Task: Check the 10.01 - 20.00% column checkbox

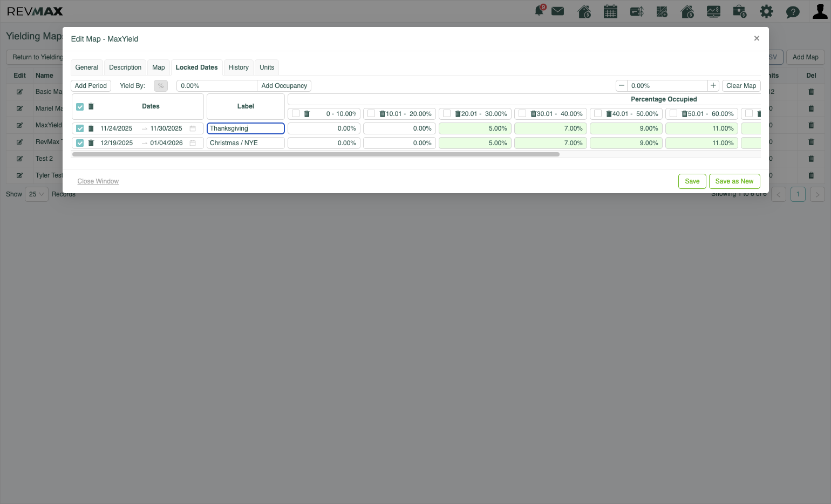Action: point(371,114)
